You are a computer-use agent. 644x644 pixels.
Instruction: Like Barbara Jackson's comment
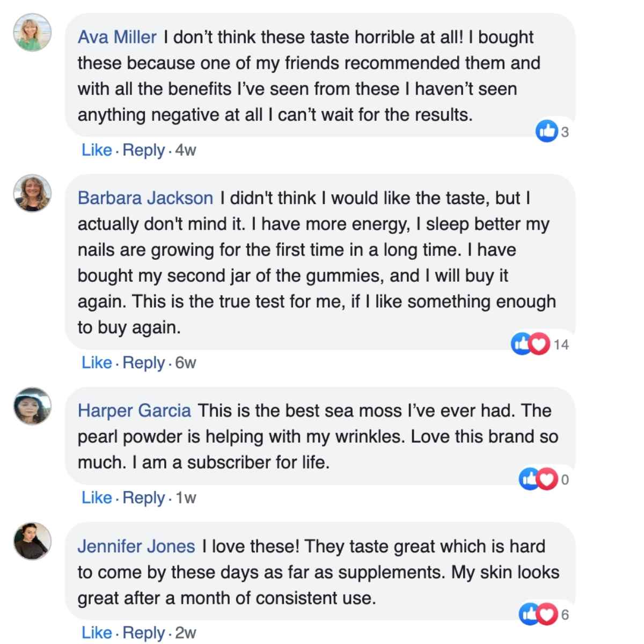click(x=97, y=363)
